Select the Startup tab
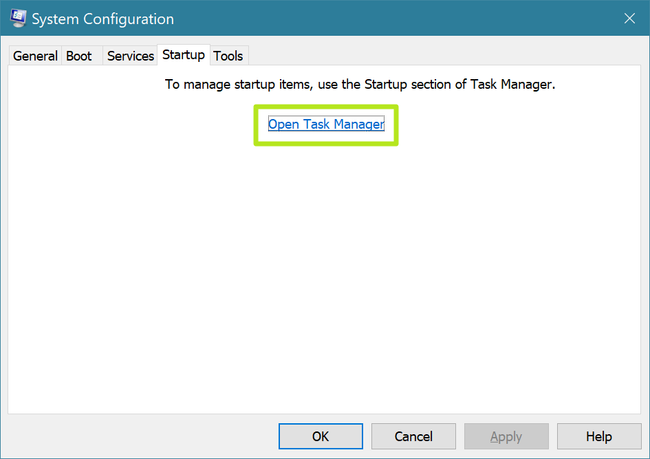The width and height of the screenshot is (650, 459). pos(184,55)
